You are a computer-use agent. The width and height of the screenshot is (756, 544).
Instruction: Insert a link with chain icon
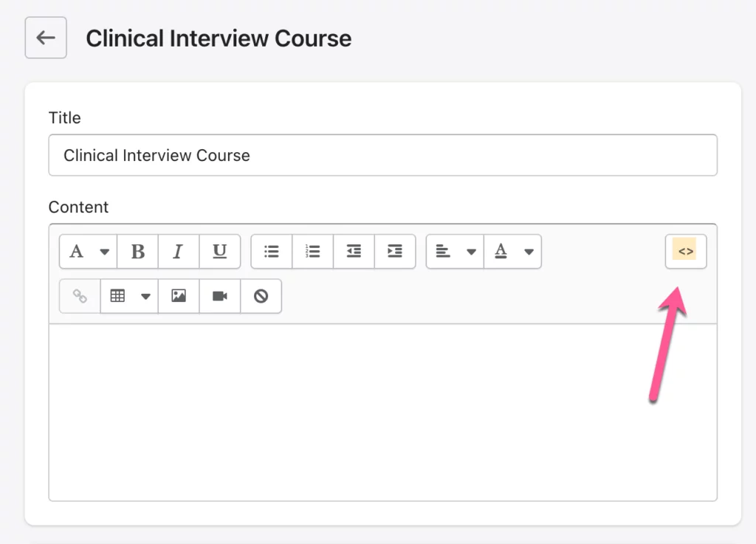80,296
